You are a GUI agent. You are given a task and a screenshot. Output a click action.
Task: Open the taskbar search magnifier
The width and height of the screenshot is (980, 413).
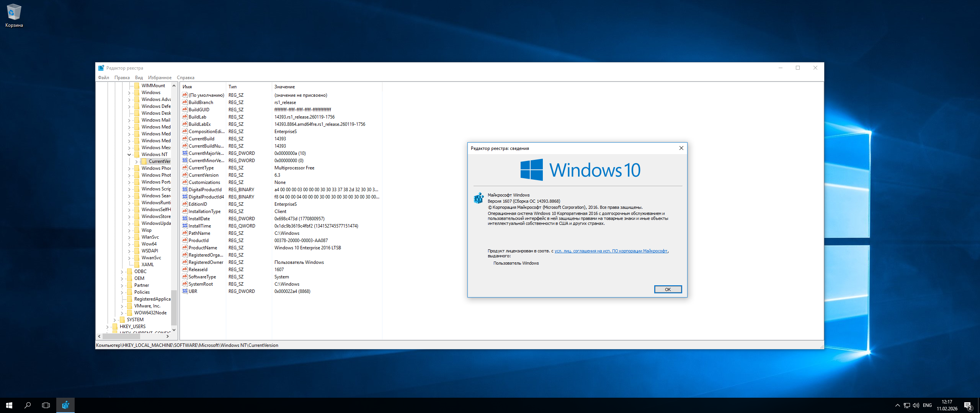(x=28, y=405)
